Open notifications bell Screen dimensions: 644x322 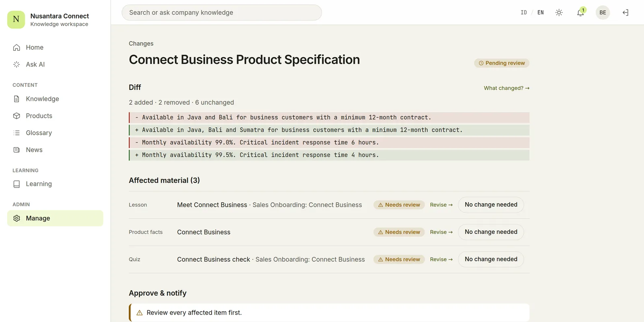tap(580, 12)
